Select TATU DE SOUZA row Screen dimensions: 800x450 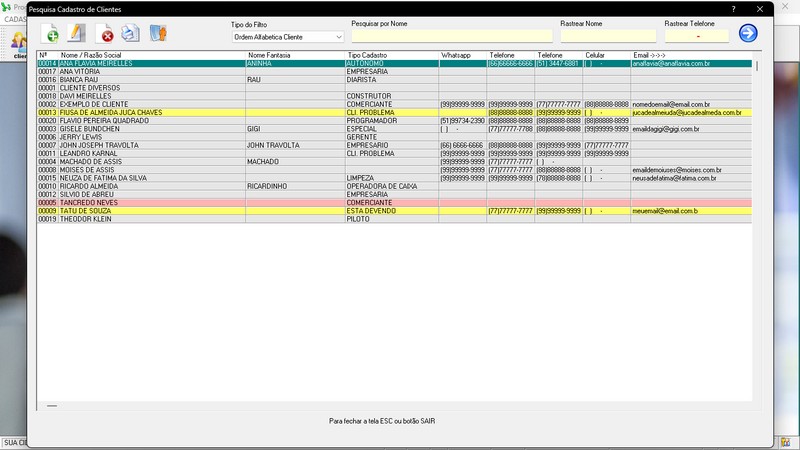[394, 211]
